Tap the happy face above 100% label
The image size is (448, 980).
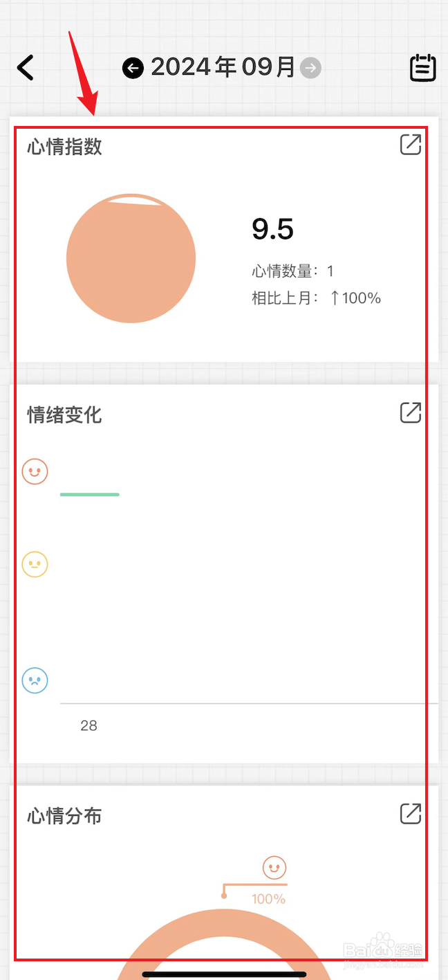pos(274,867)
